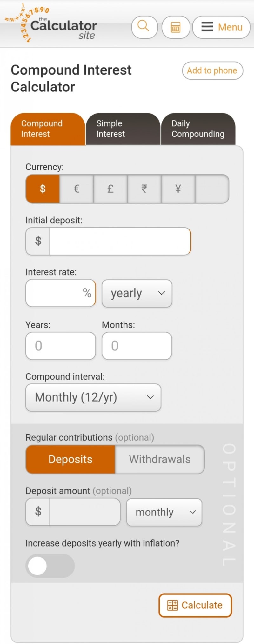Image resolution: width=254 pixels, height=644 pixels.
Task: Select the blank currency option
Action: point(212,189)
